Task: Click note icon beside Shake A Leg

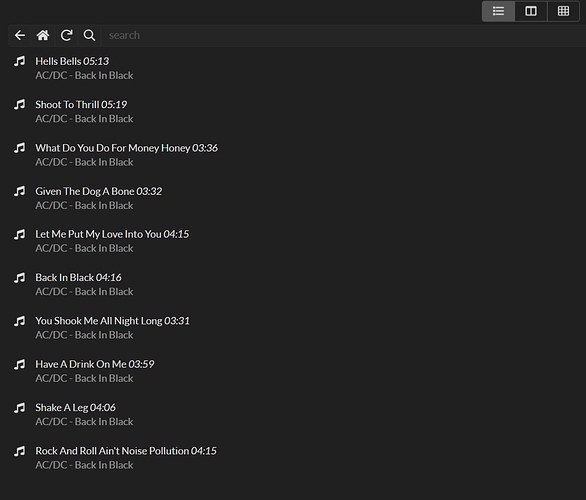Action: (x=20, y=408)
